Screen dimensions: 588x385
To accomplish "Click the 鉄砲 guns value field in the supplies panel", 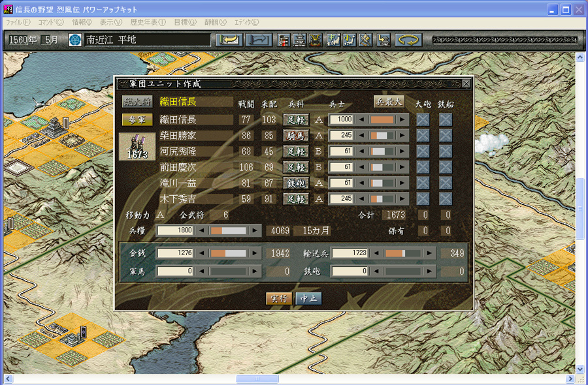I will coord(350,271).
